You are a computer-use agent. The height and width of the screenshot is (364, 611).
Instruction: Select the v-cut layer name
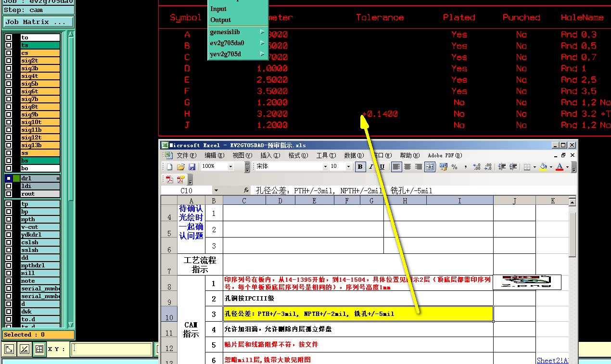tap(40, 227)
